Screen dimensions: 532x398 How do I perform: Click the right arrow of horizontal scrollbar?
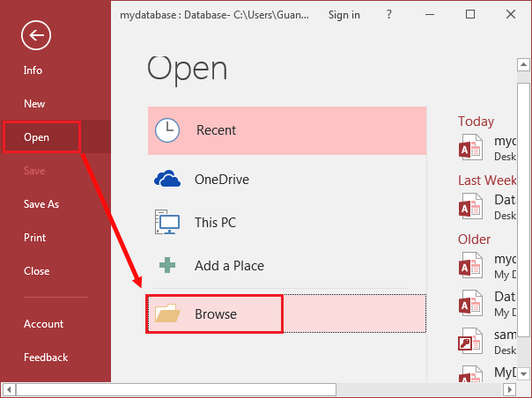509,389
